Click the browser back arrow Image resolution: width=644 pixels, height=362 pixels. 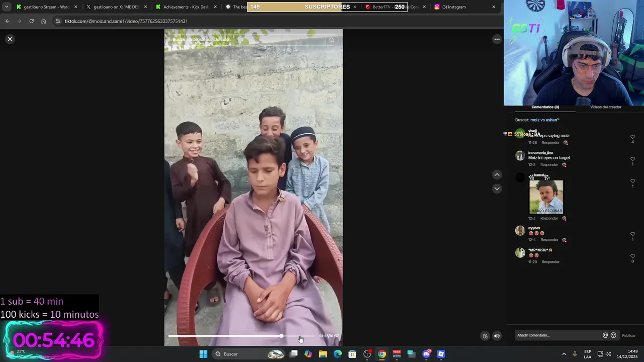(x=7, y=21)
